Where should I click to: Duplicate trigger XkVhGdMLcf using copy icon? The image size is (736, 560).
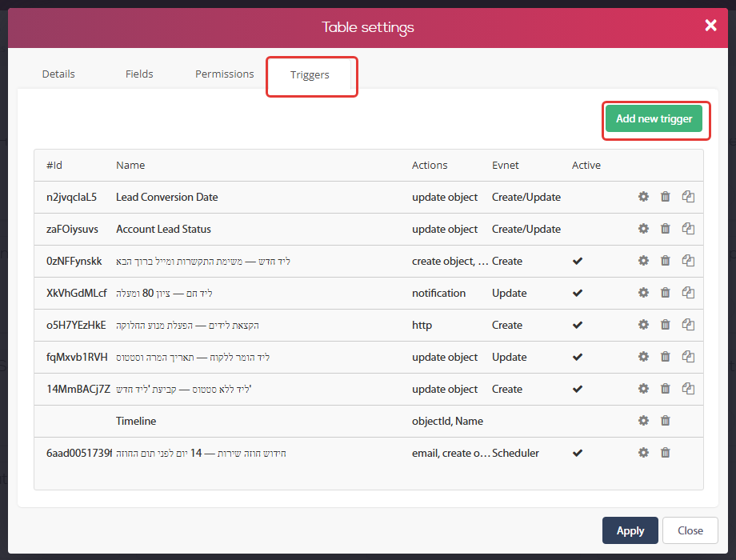point(688,293)
